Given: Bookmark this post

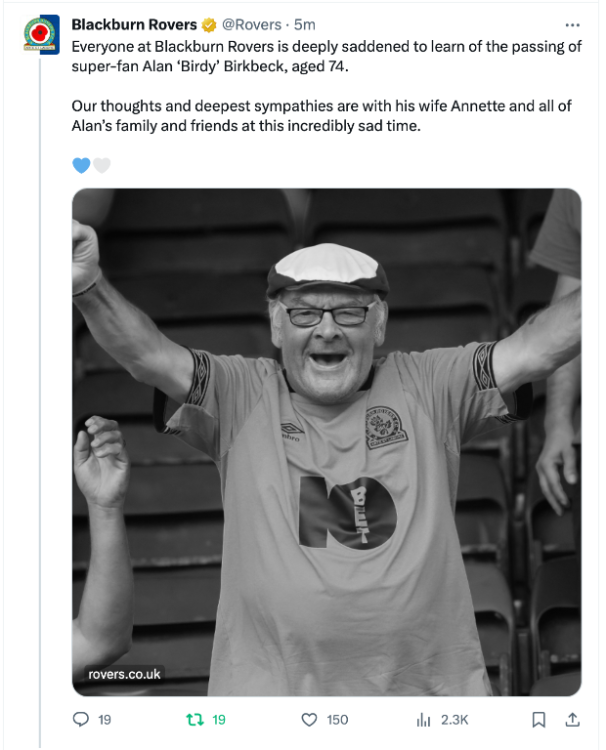Looking at the screenshot, I should tap(538, 719).
